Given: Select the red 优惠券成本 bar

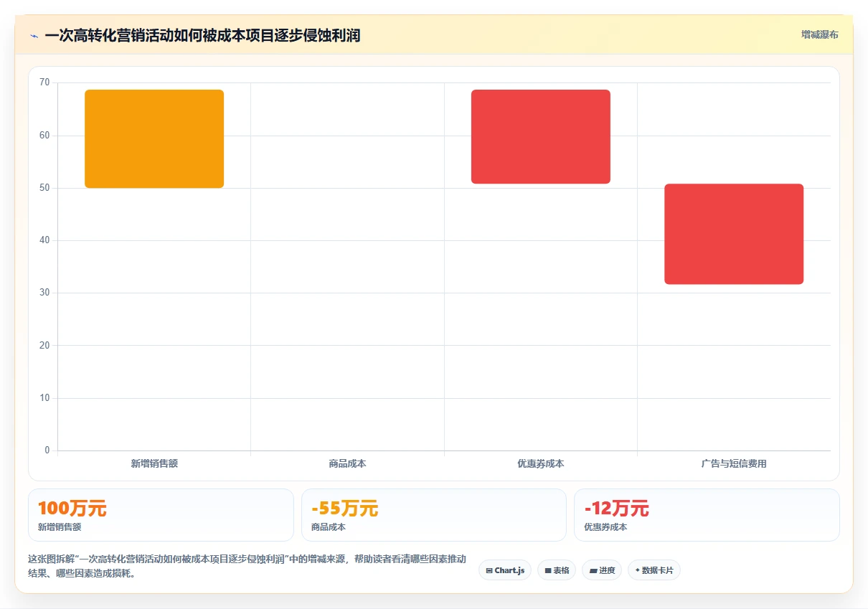Looking at the screenshot, I should click(541, 137).
